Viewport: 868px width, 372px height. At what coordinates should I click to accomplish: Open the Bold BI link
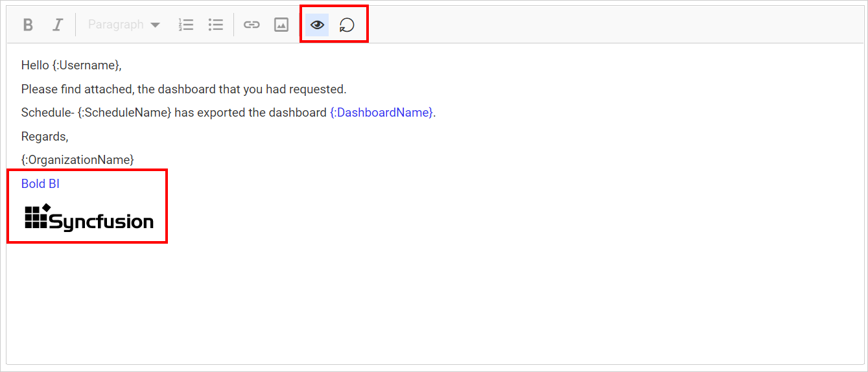click(x=40, y=183)
